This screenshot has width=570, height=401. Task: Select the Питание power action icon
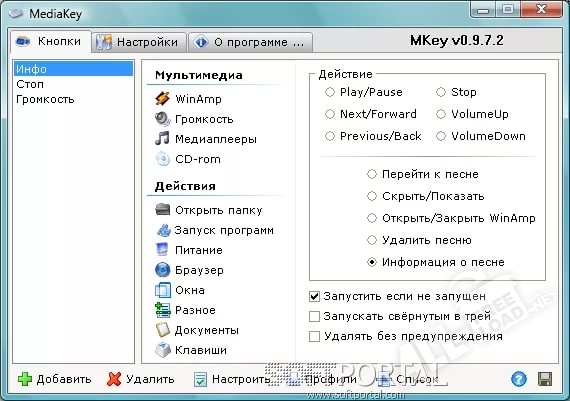tap(162, 250)
